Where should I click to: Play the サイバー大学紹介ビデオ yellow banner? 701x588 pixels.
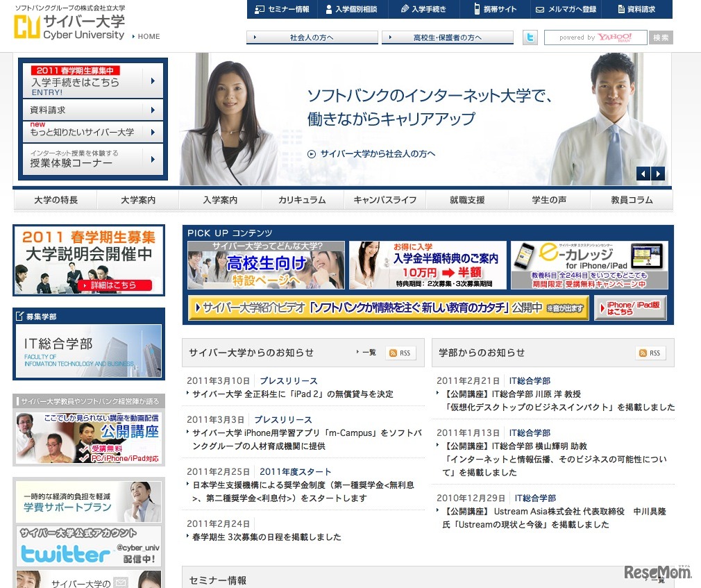pyautogui.click(x=389, y=308)
